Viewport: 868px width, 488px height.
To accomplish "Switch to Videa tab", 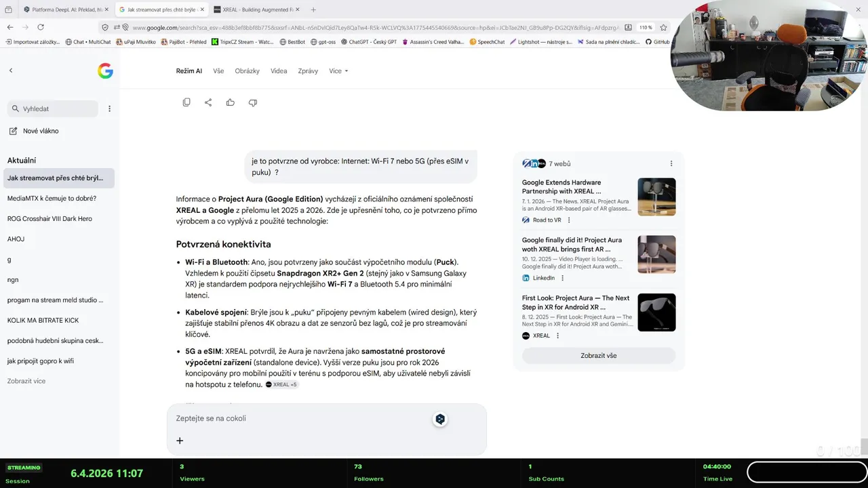I will (279, 70).
